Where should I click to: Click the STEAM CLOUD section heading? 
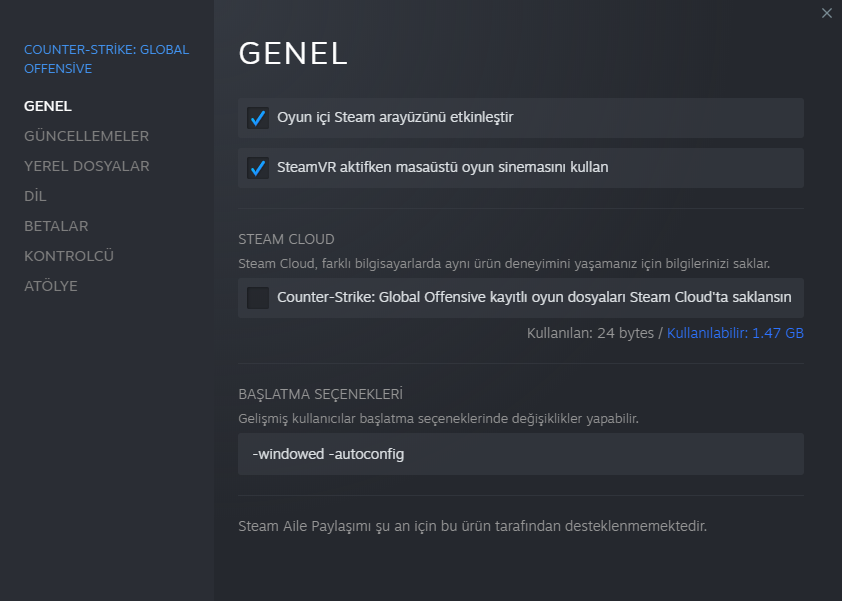tap(286, 240)
